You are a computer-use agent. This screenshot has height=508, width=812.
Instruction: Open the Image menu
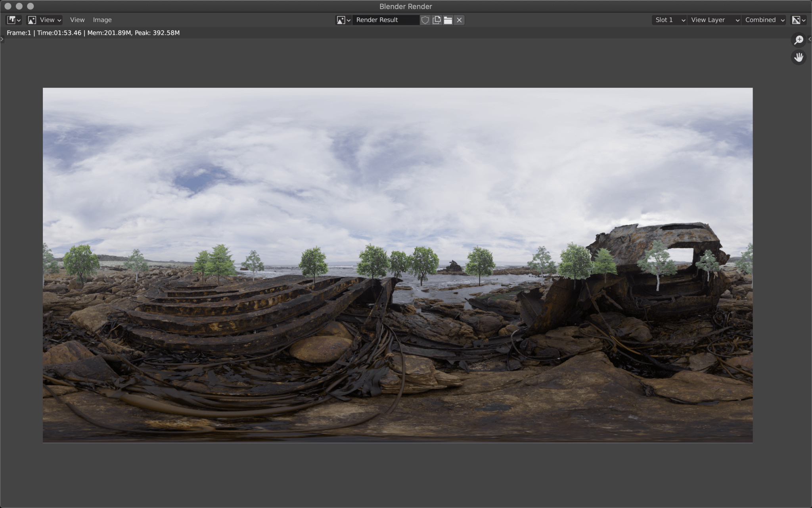pyautogui.click(x=102, y=20)
